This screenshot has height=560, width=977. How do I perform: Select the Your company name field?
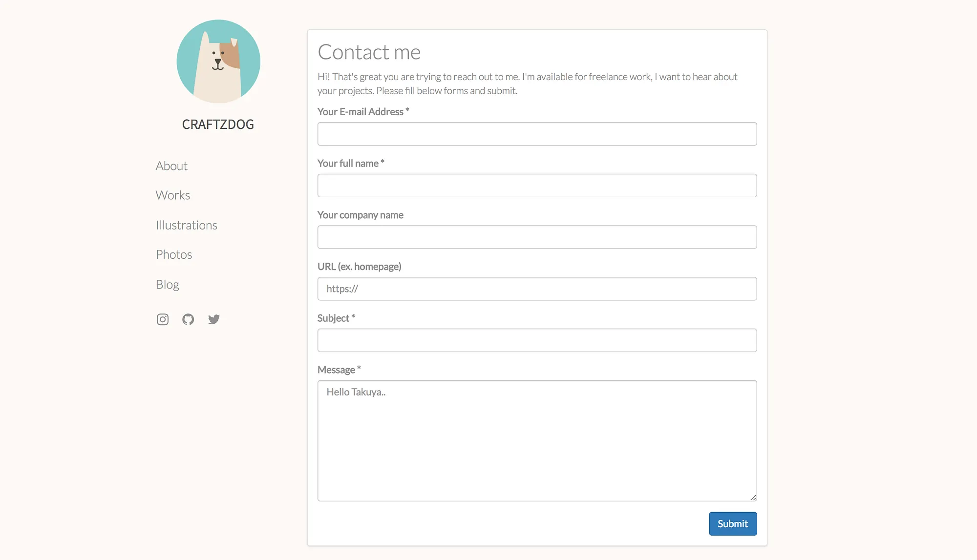(x=537, y=237)
